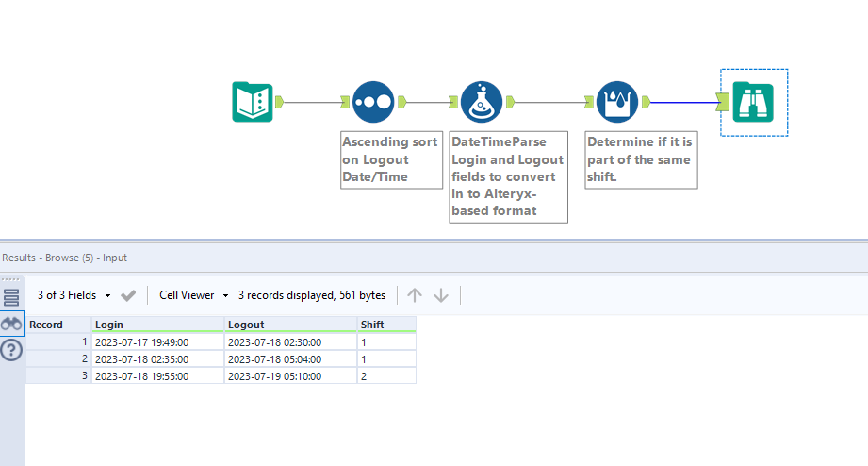This screenshot has width=868, height=466.
Task: Click the 3 records displayed status text
Action: pyautogui.click(x=312, y=295)
